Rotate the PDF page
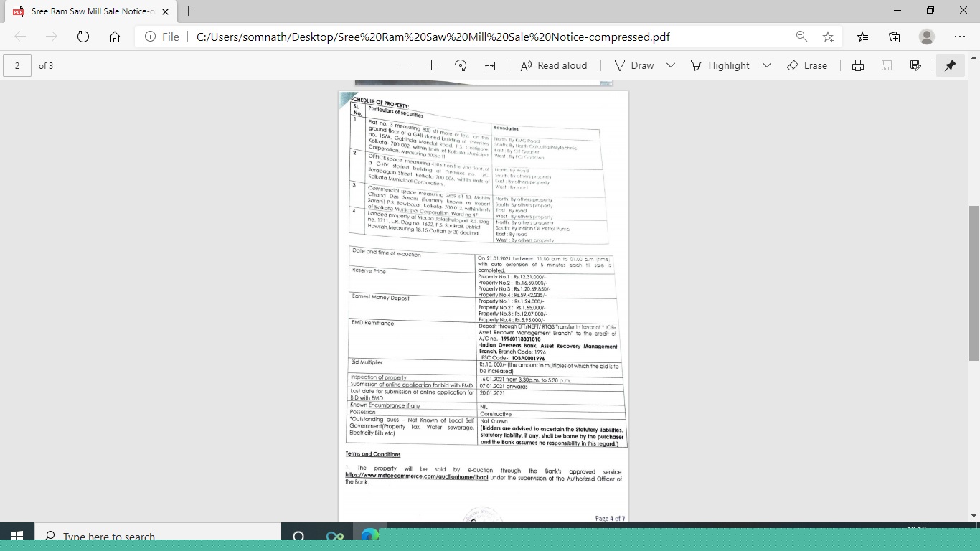Screen dimensions: 980x551 pos(461,65)
